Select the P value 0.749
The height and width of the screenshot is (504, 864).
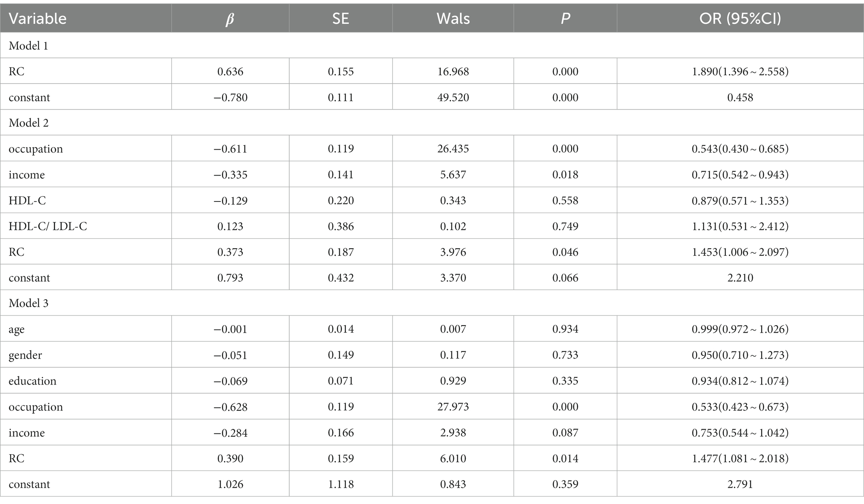565,226
